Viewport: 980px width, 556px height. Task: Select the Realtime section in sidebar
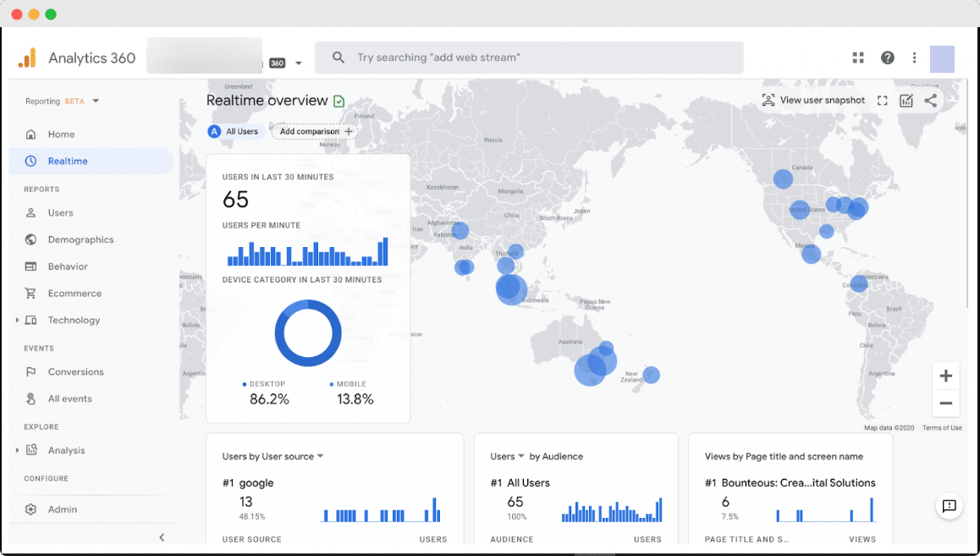click(67, 161)
